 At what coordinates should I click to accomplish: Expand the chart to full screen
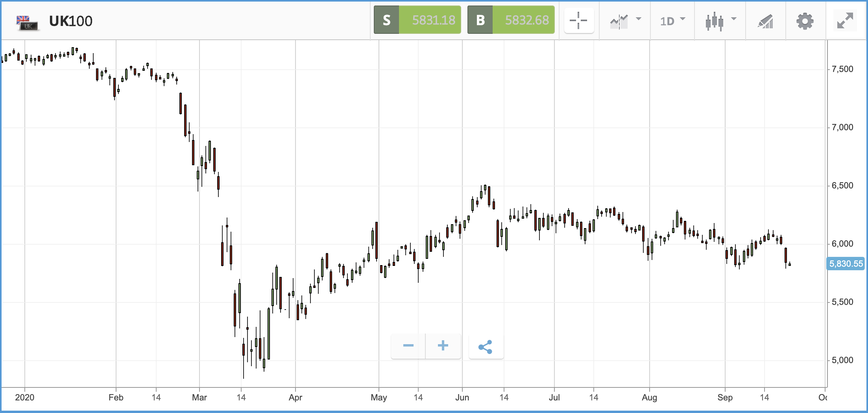845,20
